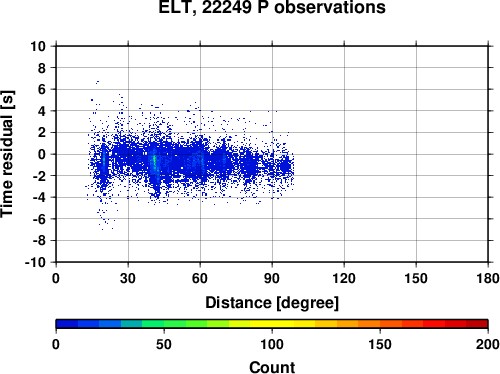
Task: Click the "Count" colorbar label
Action: 272,367
